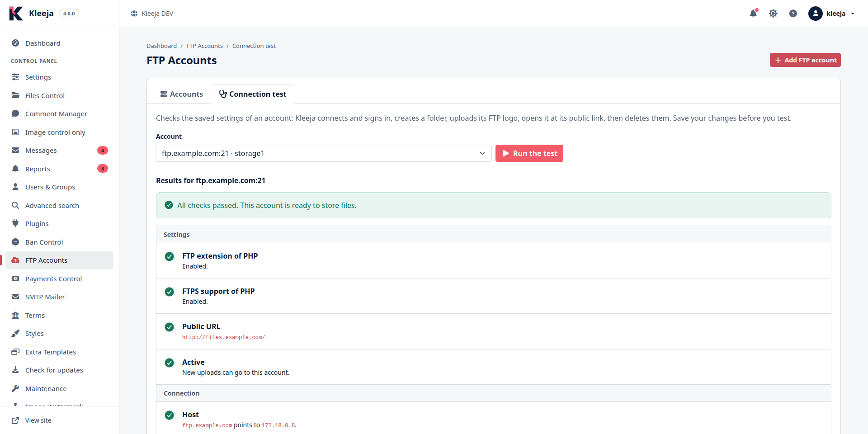Click the All checks passed success message
Viewport: 868px width, 434px height.
494,205
